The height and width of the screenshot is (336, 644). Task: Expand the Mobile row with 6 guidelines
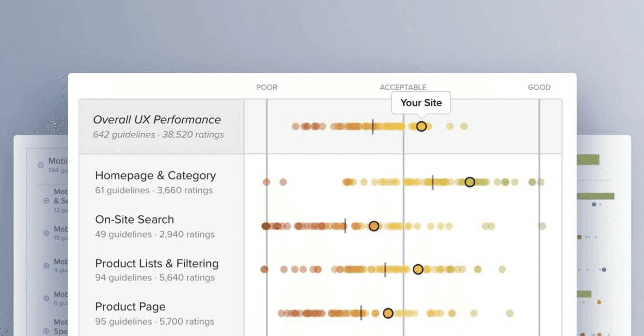point(46,298)
